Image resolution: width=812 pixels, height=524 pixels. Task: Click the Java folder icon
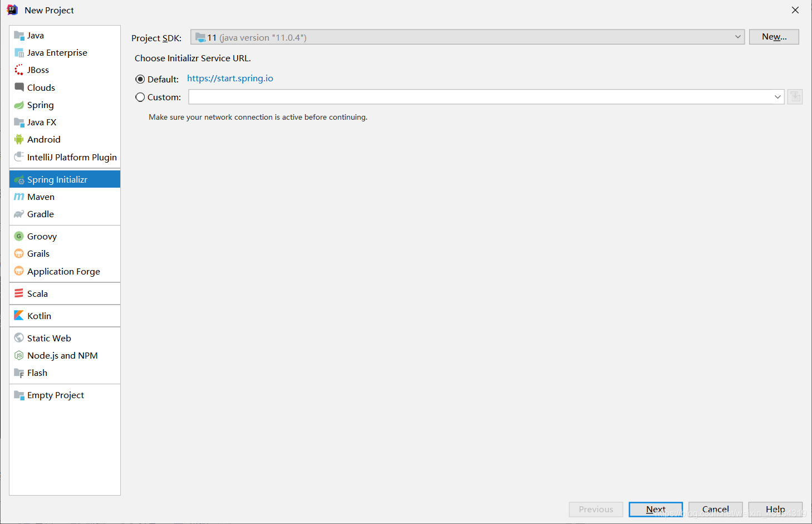(19, 36)
